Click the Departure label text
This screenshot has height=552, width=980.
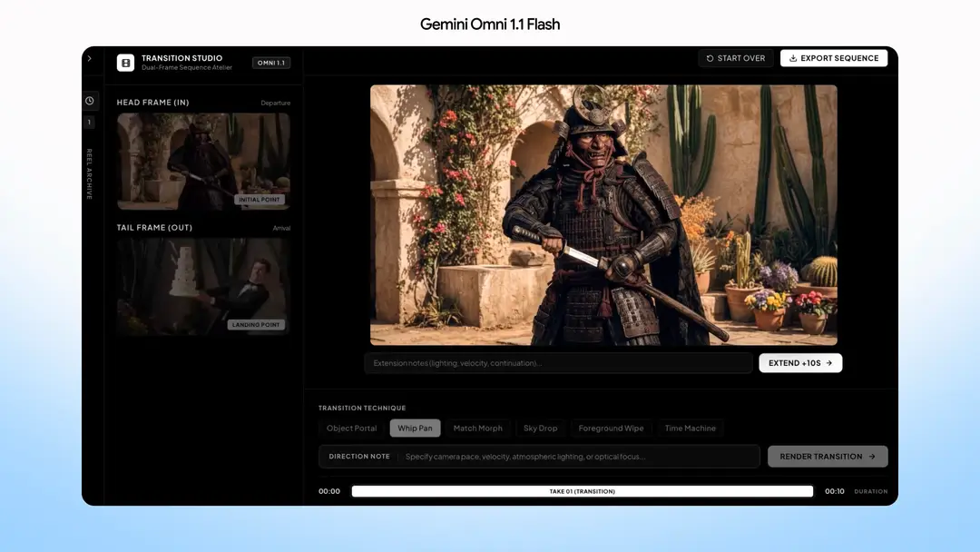click(276, 103)
